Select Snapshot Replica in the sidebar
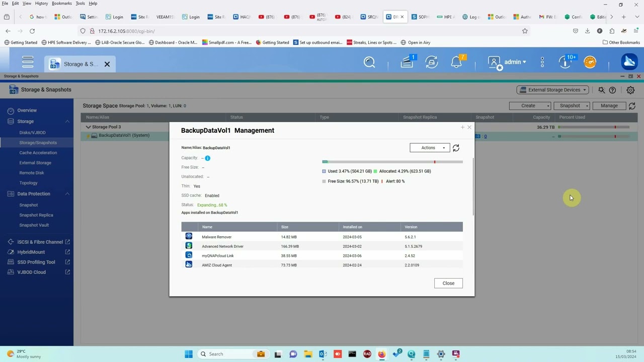The height and width of the screenshot is (362, 644). pos(36,215)
